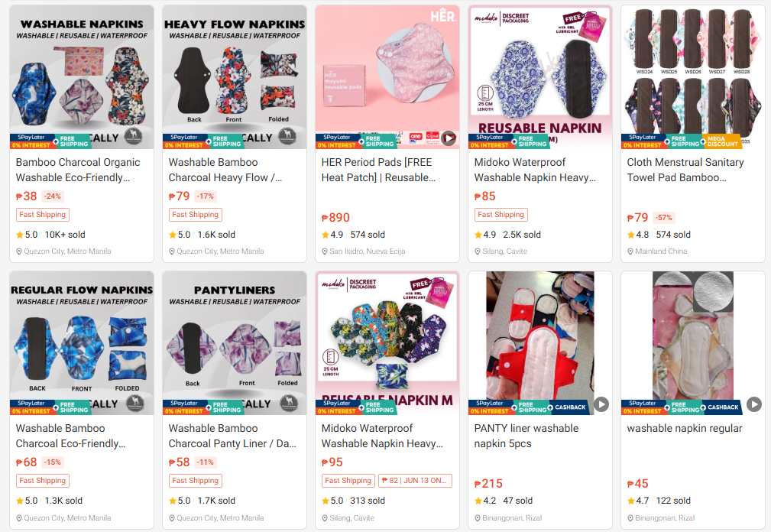The height and width of the screenshot is (532, 771).
Task: Click -57% discount badge
Action: [664, 217]
